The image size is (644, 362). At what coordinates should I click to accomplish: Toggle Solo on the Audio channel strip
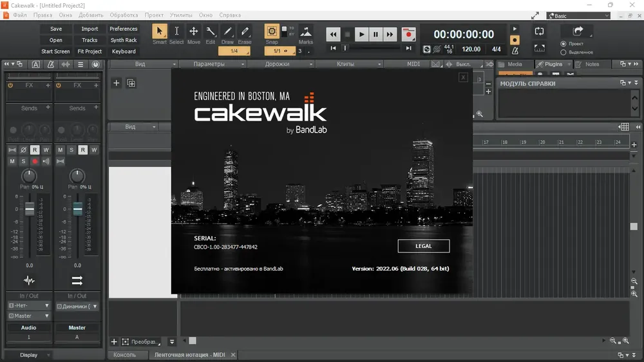click(23, 161)
